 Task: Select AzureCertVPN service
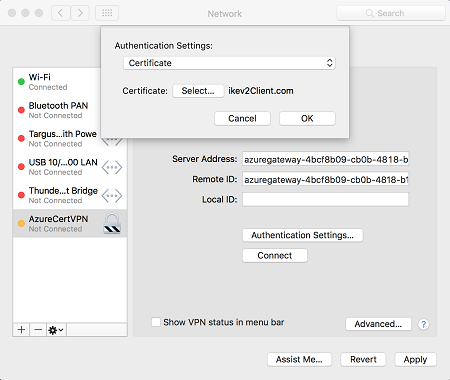pyautogui.click(x=70, y=223)
